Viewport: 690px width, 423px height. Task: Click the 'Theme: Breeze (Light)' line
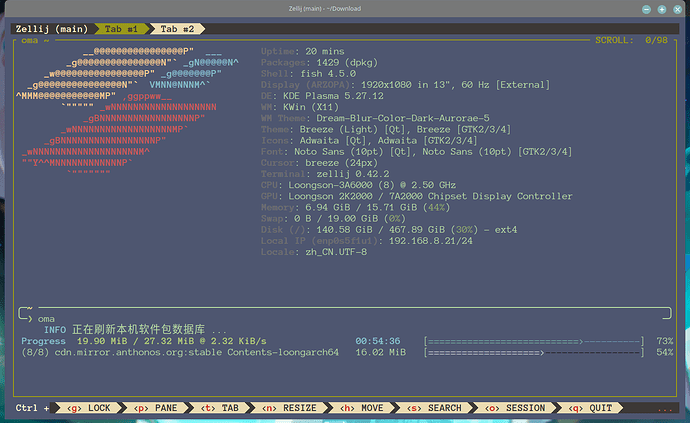coord(386,129)
